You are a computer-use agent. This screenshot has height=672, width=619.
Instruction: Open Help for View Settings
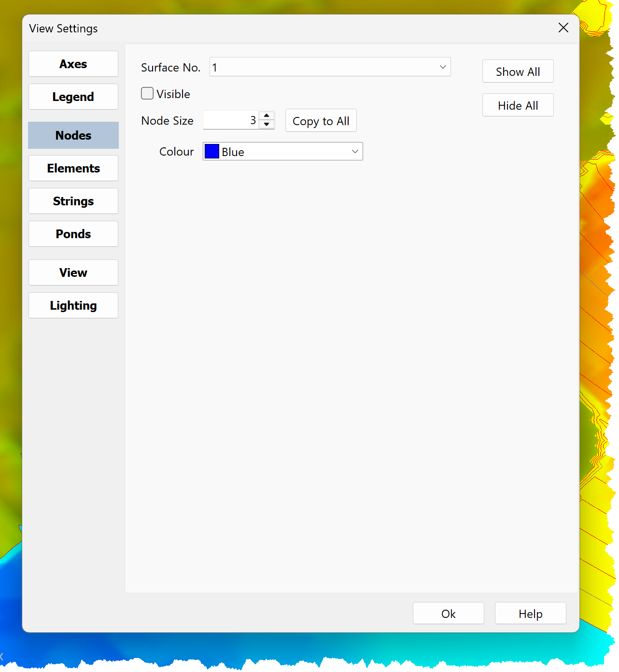(x=531, y=613)
